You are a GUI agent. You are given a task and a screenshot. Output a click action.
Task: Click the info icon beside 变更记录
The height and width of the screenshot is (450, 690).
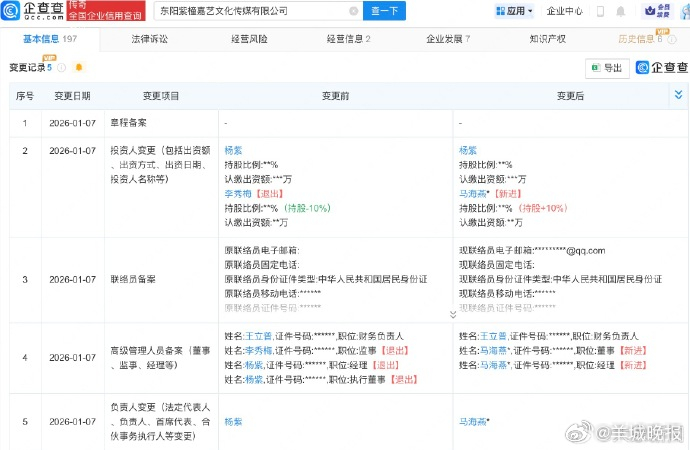pyautogui.click(x=62, y=67)
